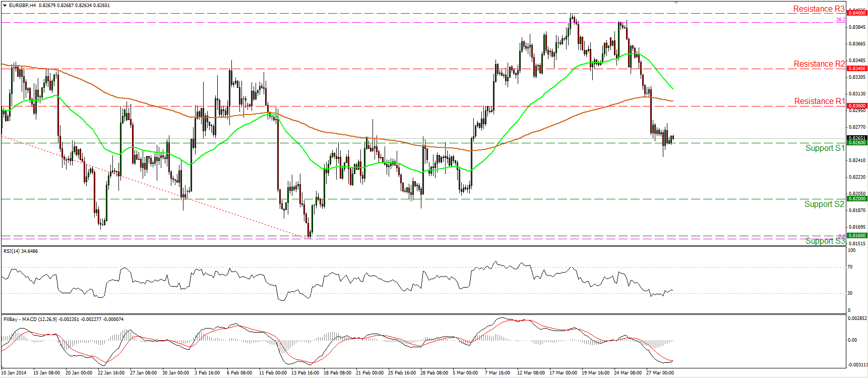Click the 5 Mar 00:00 time axis label

tap(465, 373)
